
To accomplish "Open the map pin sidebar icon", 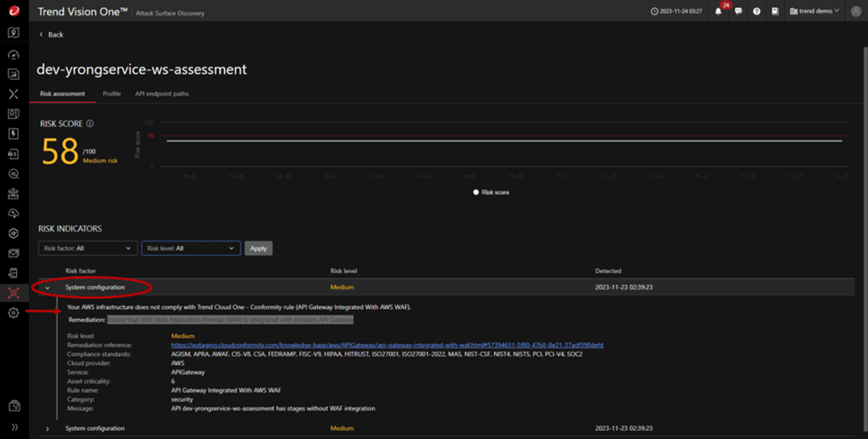I will (14, 33).
